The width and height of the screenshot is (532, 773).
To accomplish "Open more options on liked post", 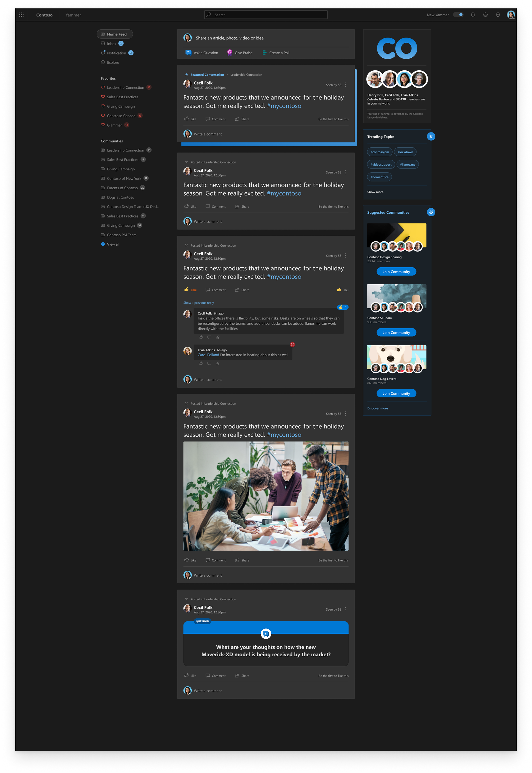I will (x=345, y=256).
